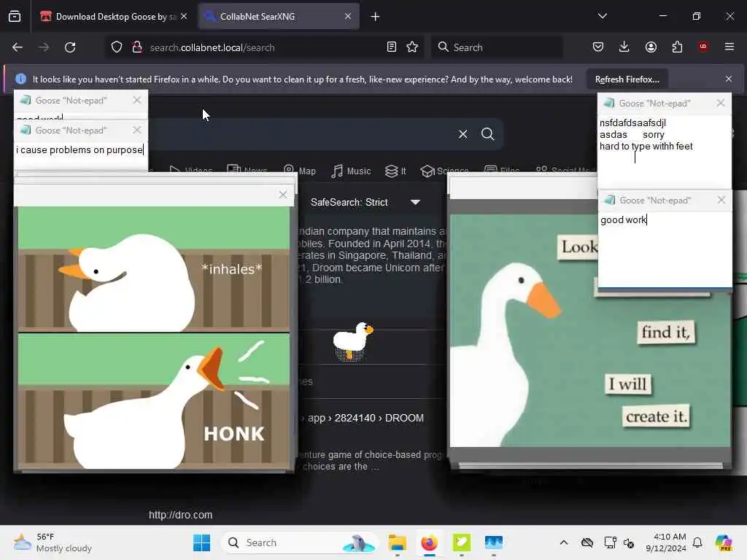
Task: Bookmark this page with the star icon
Action: 412,47
